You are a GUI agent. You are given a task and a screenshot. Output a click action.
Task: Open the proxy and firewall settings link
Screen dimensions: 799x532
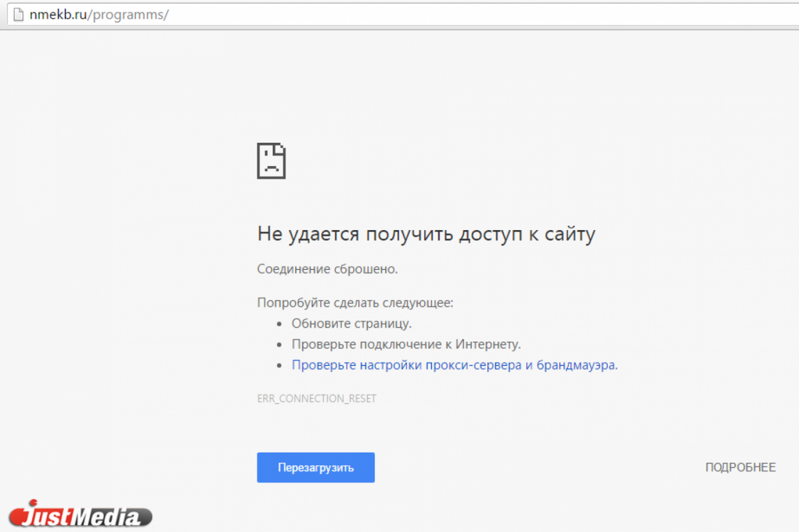(454, 365)
